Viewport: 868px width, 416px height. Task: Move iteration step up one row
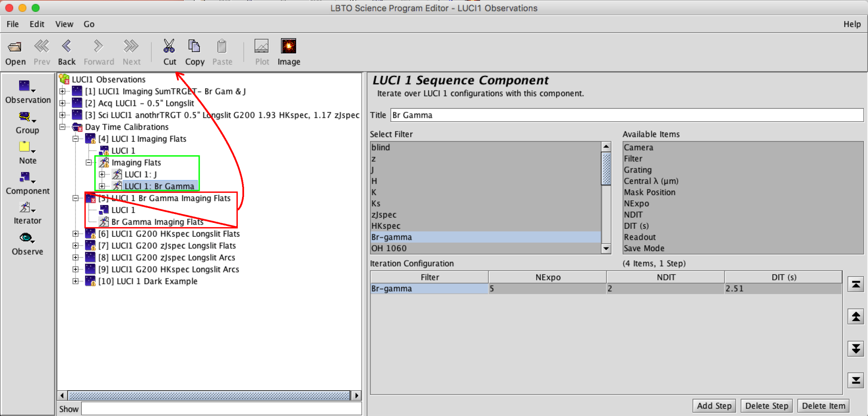856,316
